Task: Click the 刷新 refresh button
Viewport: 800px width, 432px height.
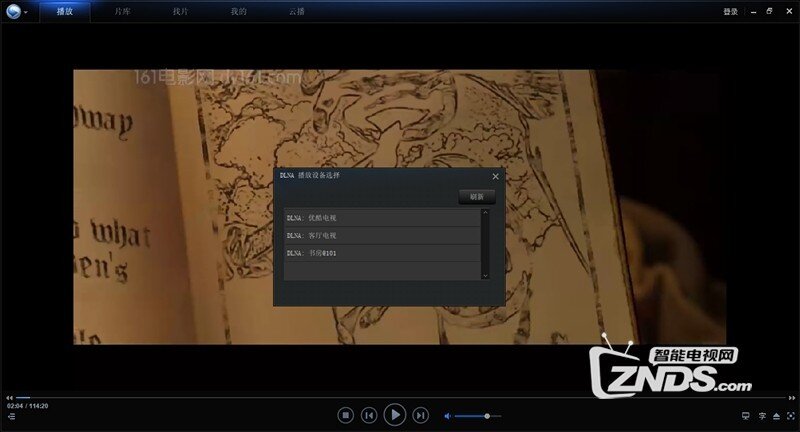Action: pos(477,196)
